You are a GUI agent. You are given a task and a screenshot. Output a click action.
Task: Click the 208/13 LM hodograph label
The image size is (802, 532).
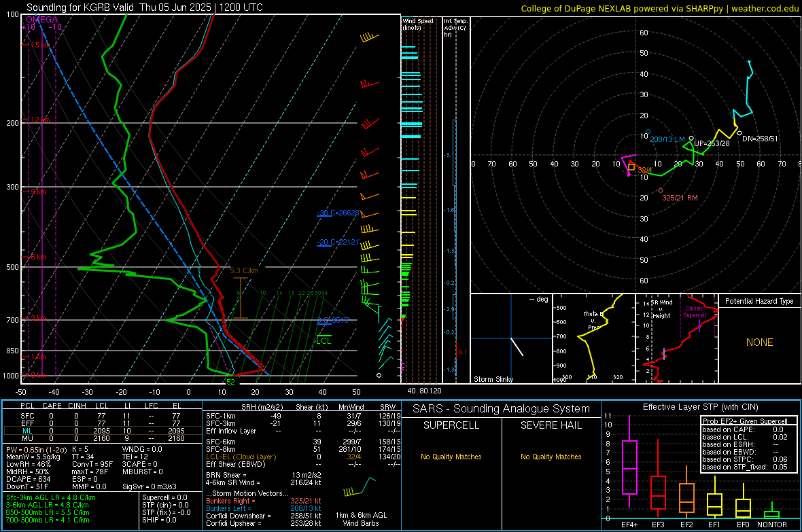pos(667,139)
